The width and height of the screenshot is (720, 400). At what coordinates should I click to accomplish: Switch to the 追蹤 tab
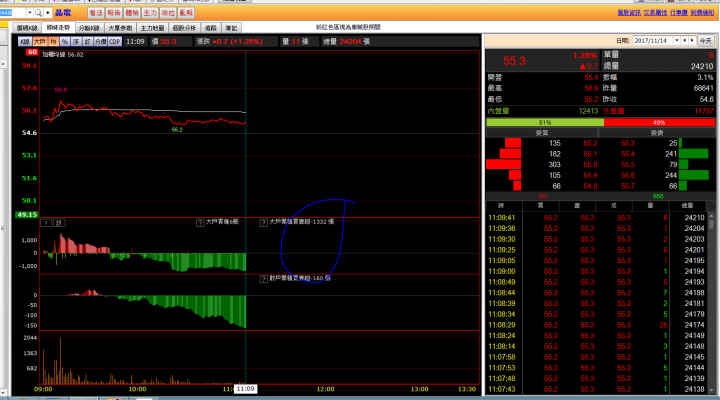point(211,28)
